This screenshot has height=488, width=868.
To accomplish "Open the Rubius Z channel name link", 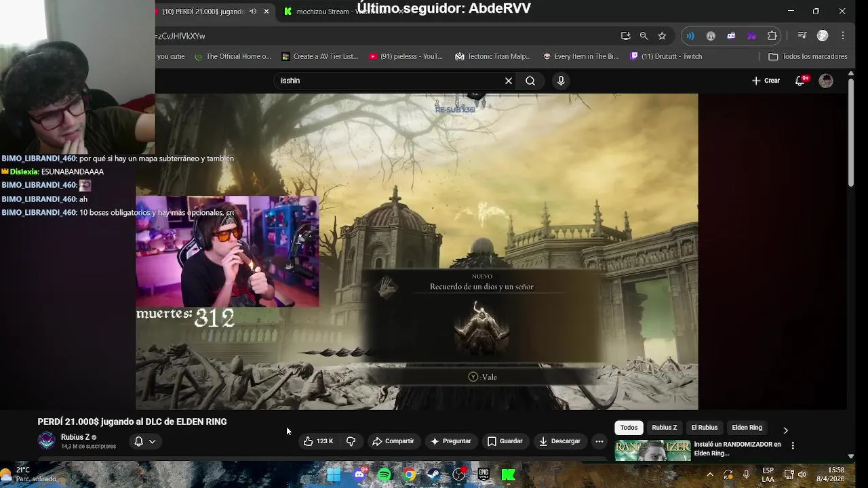I will 75,437.
